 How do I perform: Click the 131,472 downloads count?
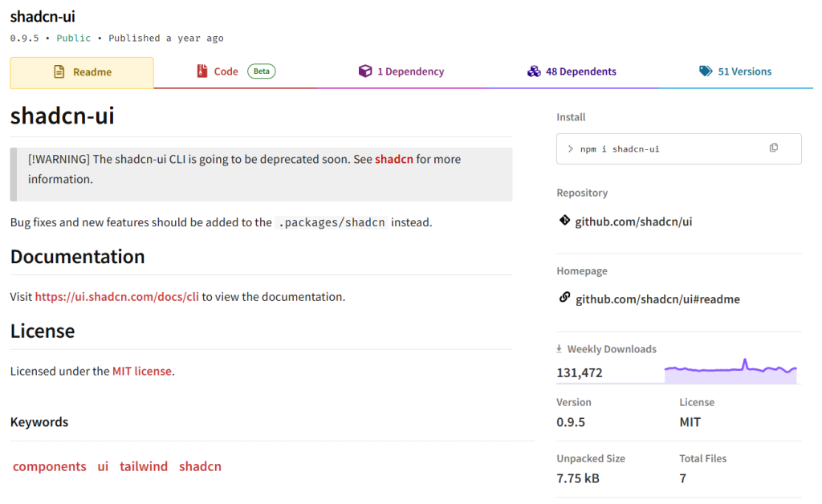(580, 372)
